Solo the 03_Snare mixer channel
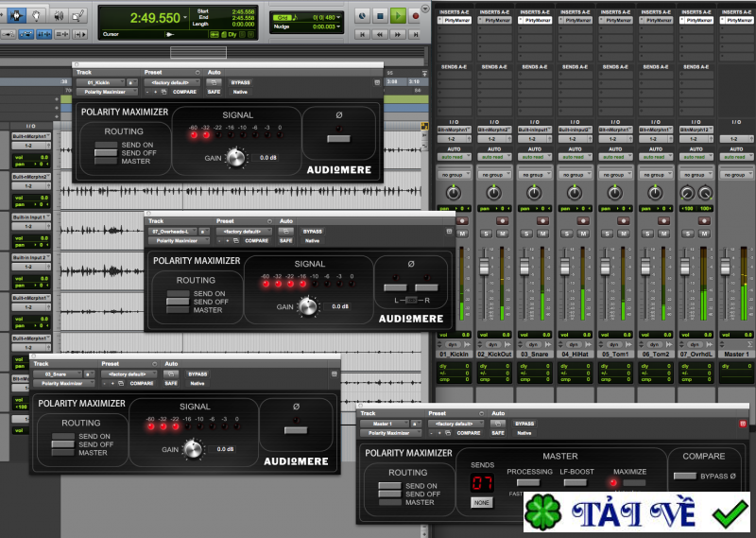Screen dimensions: 756x538 click(x=525, y=233)
